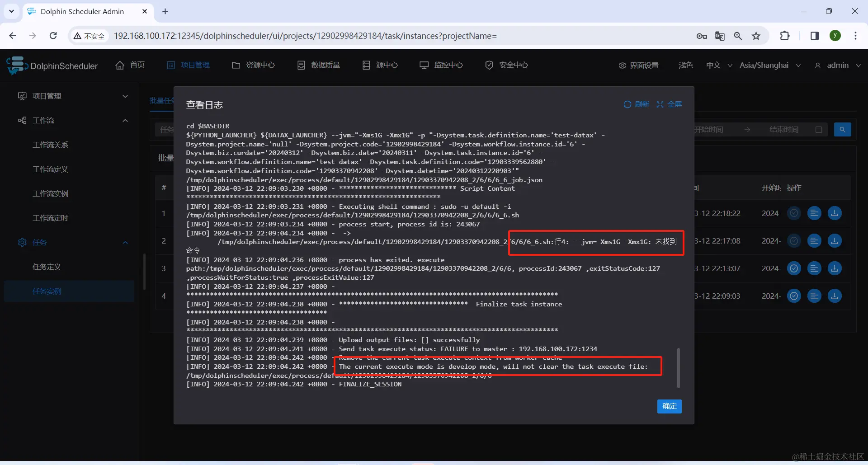The width and height of the screenshot is (868, 465).
Task: Refresh the log with the 刷新 button
Action: pyautogui.click(x=636, y=104)
